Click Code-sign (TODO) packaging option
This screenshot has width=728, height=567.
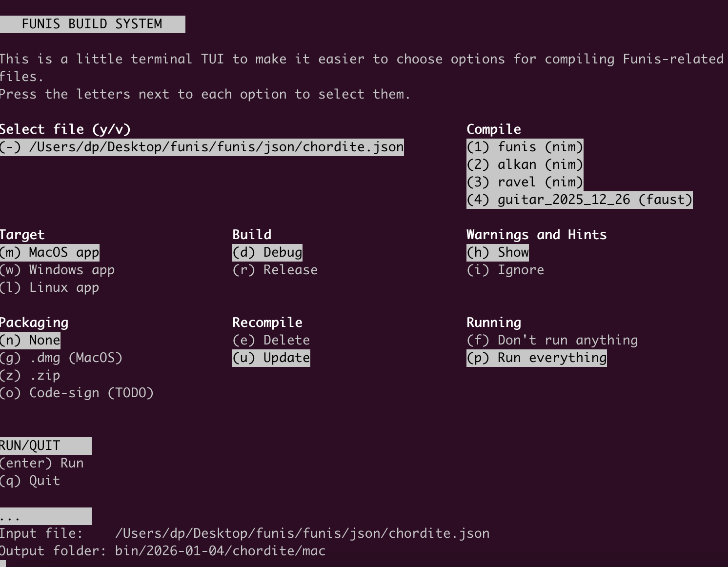point(77,393)
